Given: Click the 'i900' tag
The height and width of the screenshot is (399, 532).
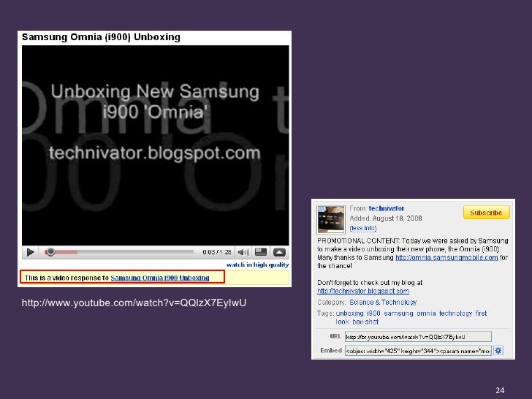Looking at the screenshot, I should [x=373, y=313].
